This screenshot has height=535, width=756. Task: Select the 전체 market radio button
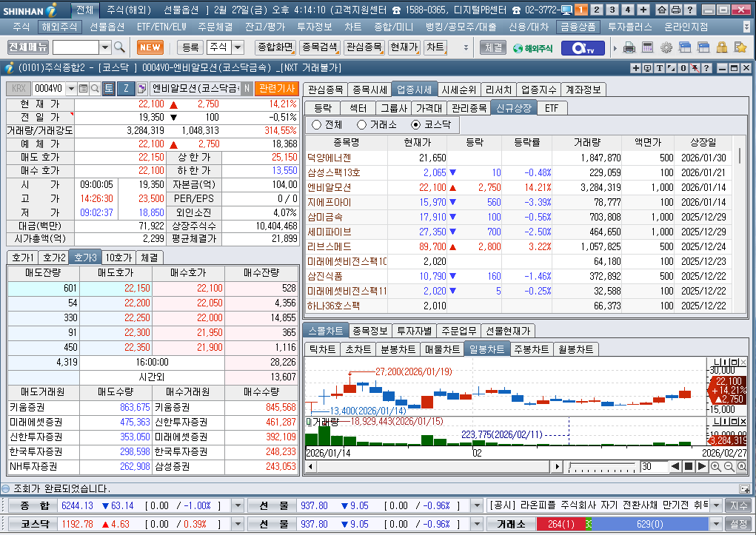pyautogui.click(x=316, y=125)
